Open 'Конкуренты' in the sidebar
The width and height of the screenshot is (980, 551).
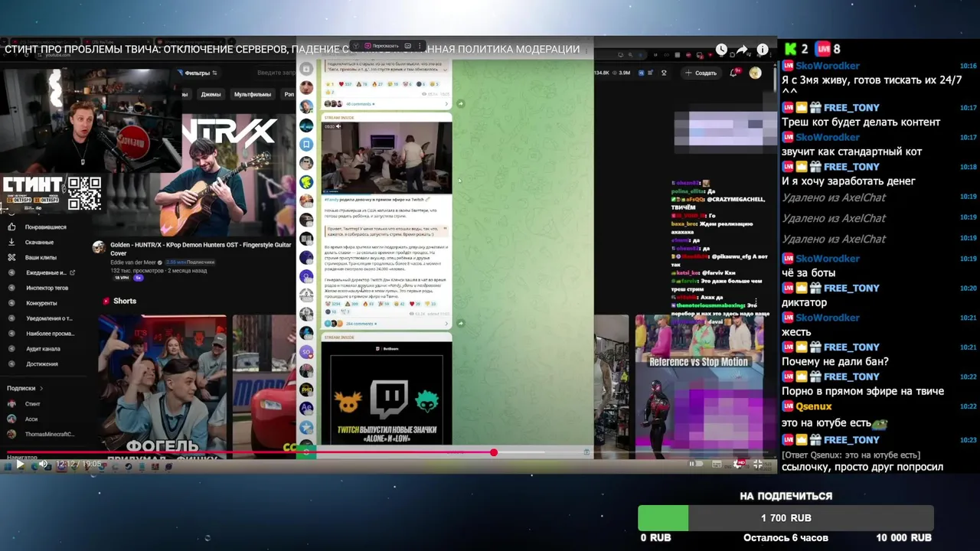pos(41,303)
